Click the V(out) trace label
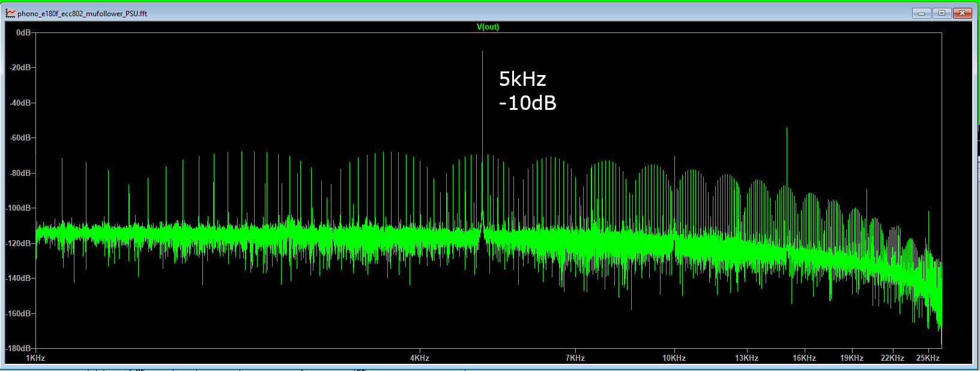This screenshot has width=980, height=371. pos(488,27)
